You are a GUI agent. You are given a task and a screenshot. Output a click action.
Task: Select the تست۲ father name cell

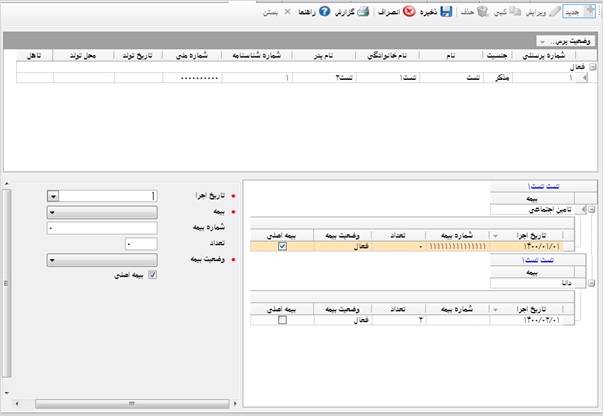click(x=324, y=78)
